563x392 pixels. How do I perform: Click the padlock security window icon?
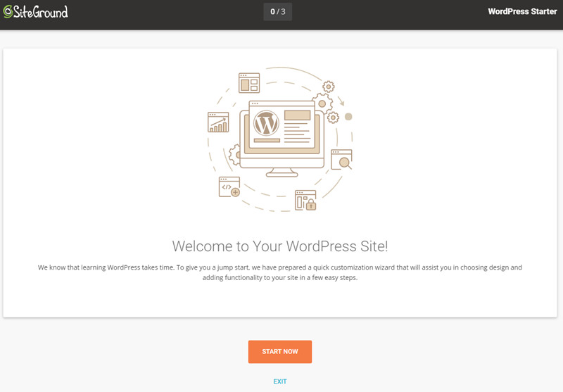pos(305,200)
